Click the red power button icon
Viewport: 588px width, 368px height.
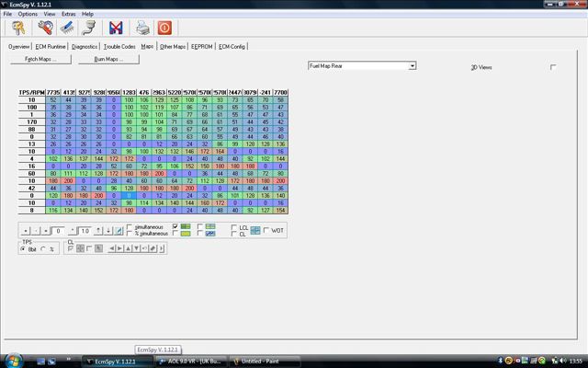(x=165, y=28)
